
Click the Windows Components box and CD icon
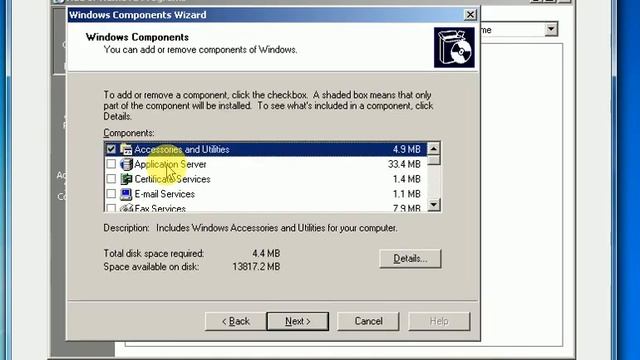coord(454,47)
